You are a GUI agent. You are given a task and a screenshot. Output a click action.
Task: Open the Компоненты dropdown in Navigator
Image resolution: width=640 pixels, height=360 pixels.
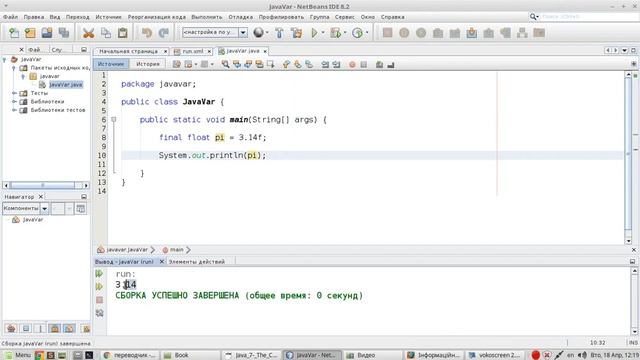[44, 209]
